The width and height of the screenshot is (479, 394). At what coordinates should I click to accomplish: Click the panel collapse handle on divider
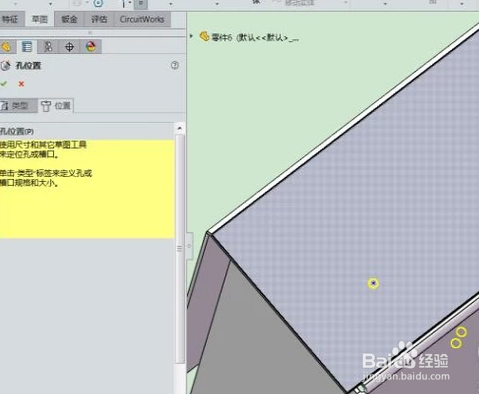click(189, 246)
